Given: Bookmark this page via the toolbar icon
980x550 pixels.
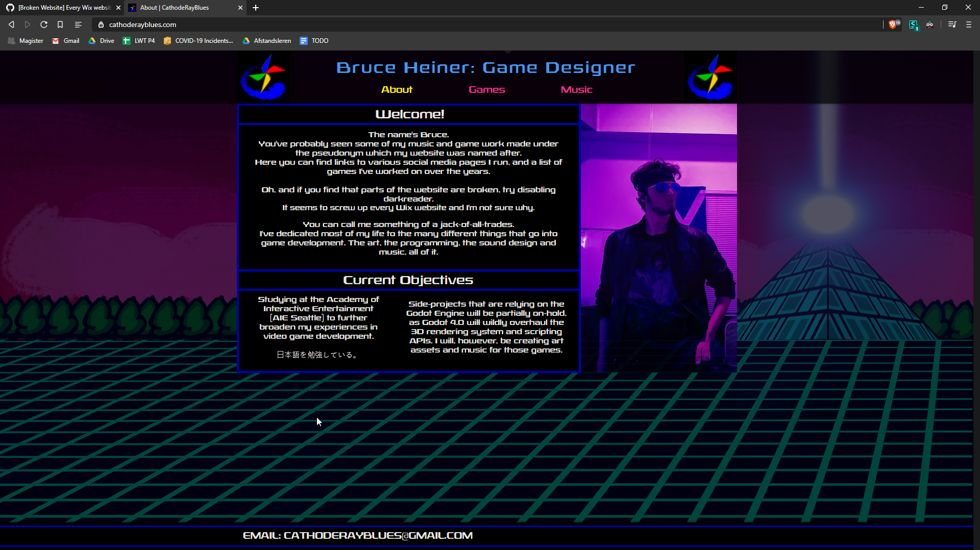Looking at the screenshot, I should [60, 24].
